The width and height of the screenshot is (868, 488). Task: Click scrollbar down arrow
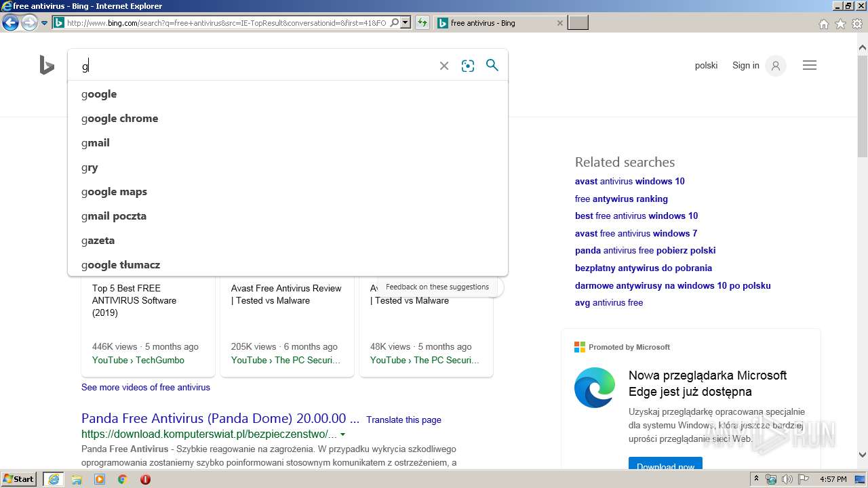click(x=863, y=455)
